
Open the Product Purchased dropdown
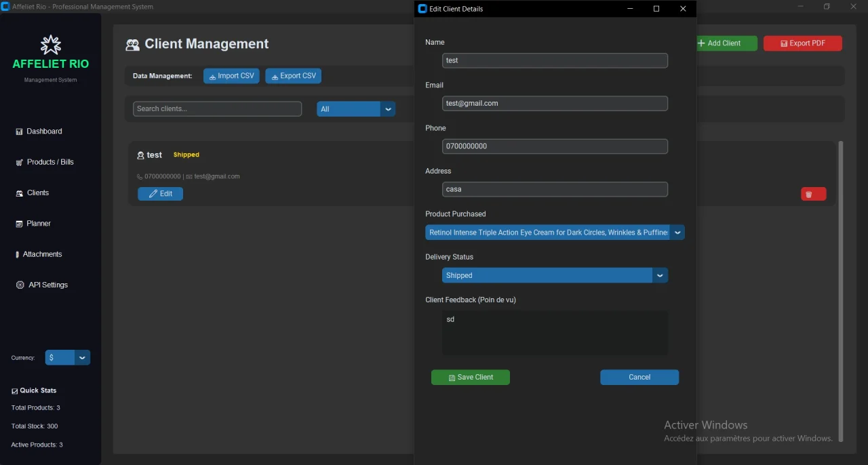(x=555, y=232)
